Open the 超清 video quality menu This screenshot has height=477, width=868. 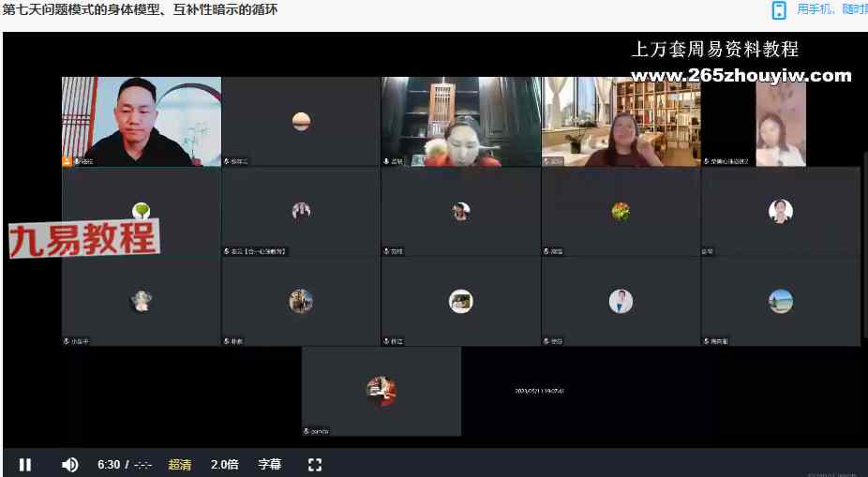pyautogui.click(x=180, y=464)
